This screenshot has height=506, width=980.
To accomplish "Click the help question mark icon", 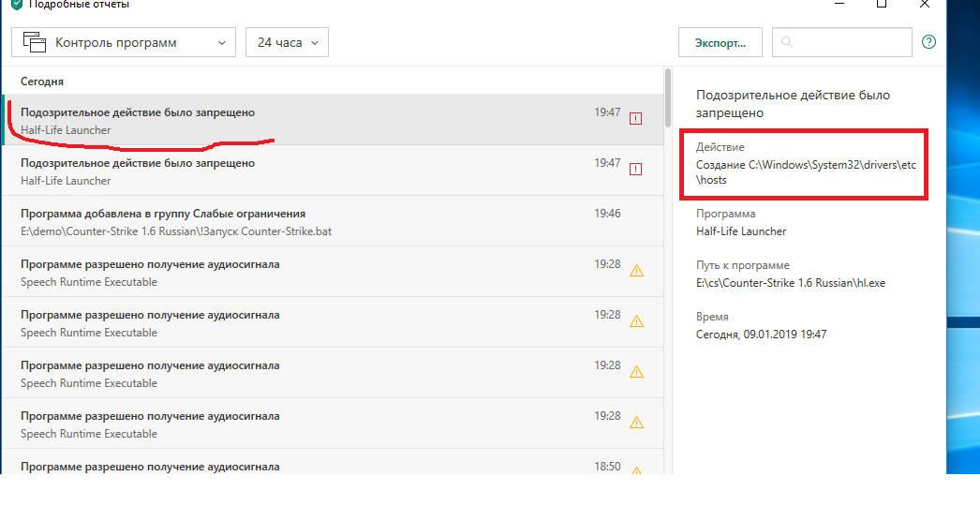I will [928, 42].
